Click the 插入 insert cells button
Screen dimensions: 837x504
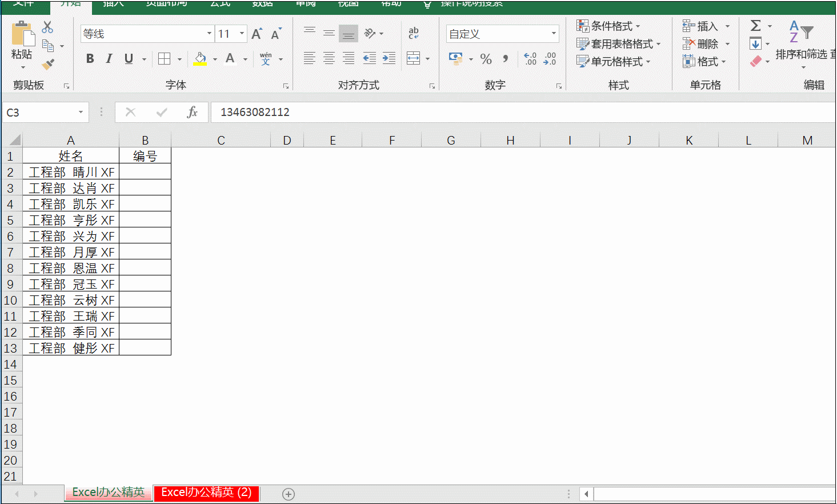click(700, 26)
